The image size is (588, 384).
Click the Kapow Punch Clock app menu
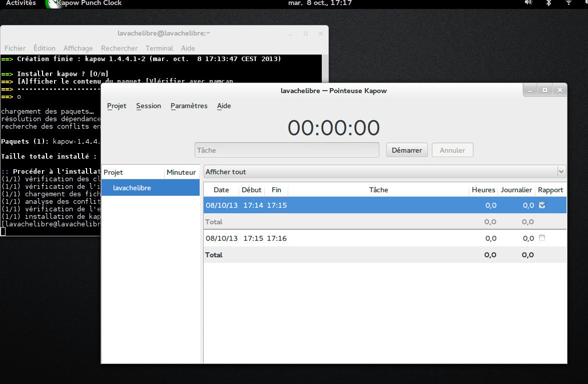85,3
